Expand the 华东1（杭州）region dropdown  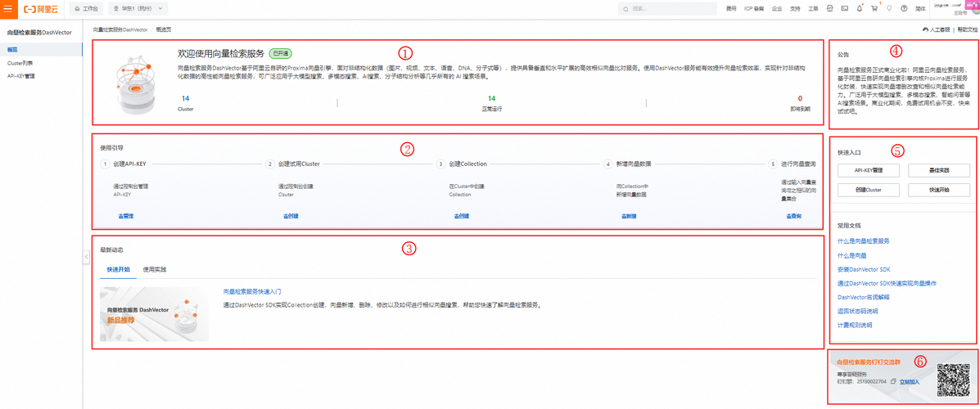[138, 9]
